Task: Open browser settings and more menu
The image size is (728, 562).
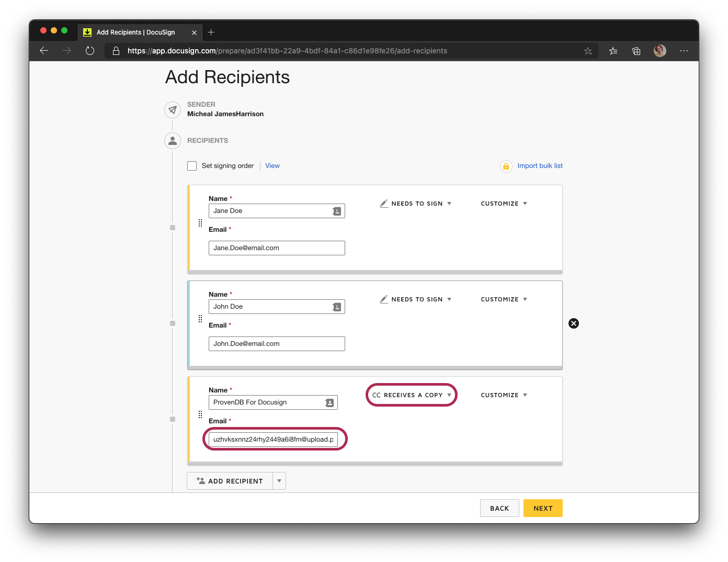Action: coord(684,51)
